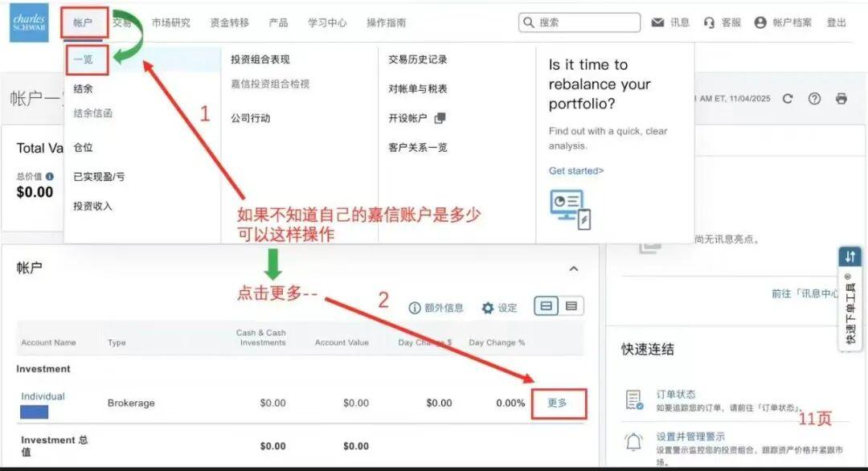The width and height of the screenshot is (868, 471).
Task: Open 设置并管理警示 quick link
Action: tap(690, 436)
